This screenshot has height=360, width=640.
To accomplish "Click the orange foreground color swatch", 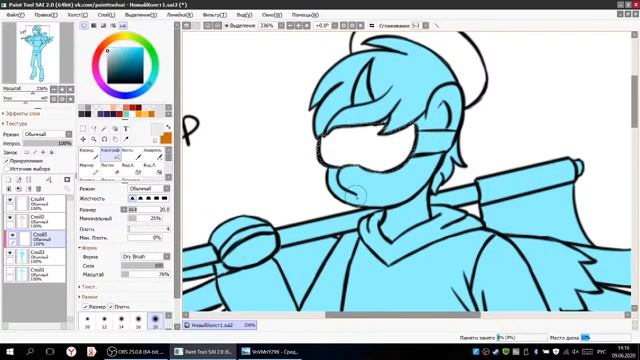I will click(x=166, y=139).
